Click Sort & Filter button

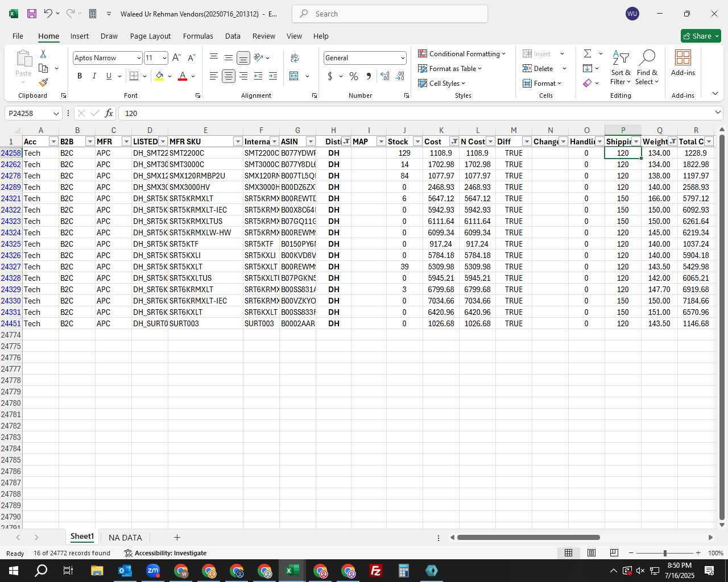[621, 68]
